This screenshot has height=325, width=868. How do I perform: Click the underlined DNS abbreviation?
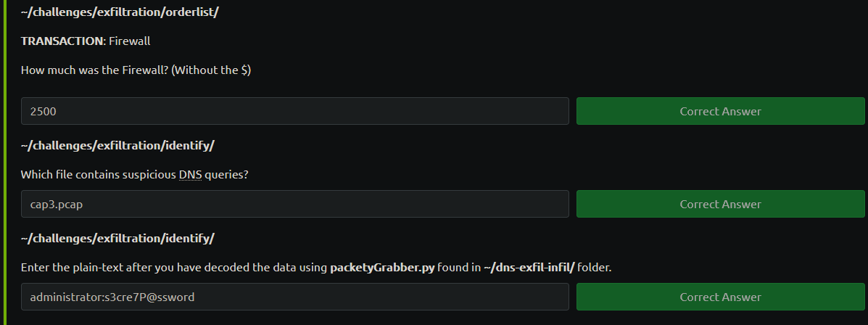point(190,175)
